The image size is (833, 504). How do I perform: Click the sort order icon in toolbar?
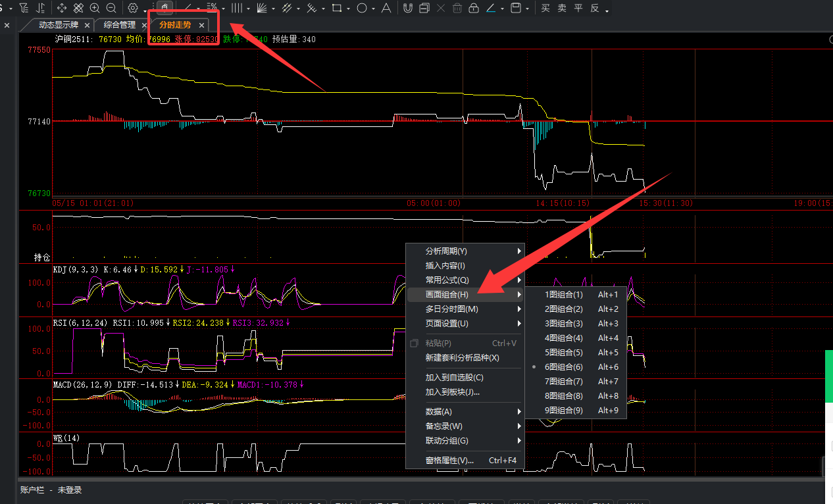[40, 7]
